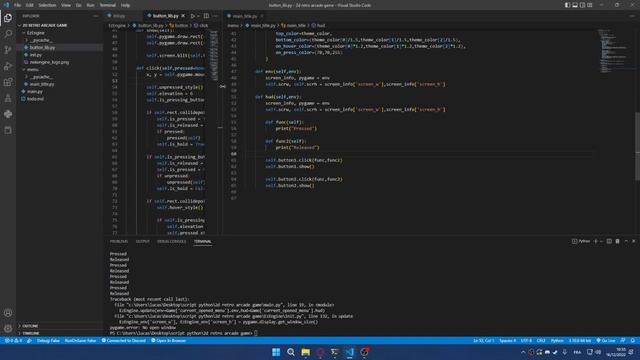Image resolution: width=640 pixels, height=360 pixels.
Task: Open the File menu
Action: tap(17, 5)
